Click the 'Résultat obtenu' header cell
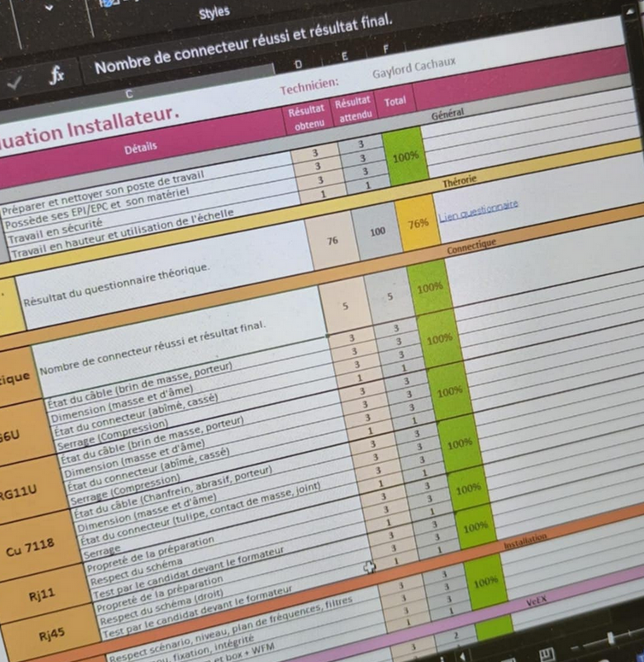The image size is (644, 662). point(307,117)
